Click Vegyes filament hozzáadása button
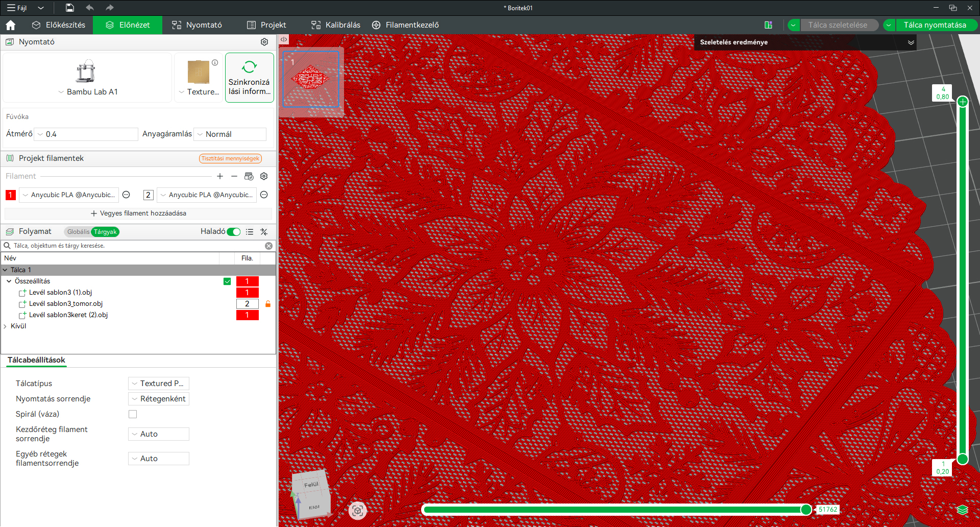This screenshot has width=980, height=527. pos(138,213)
